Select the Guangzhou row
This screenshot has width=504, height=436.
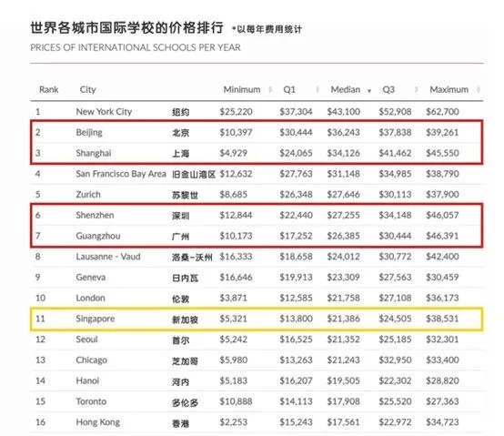[257, 236]
